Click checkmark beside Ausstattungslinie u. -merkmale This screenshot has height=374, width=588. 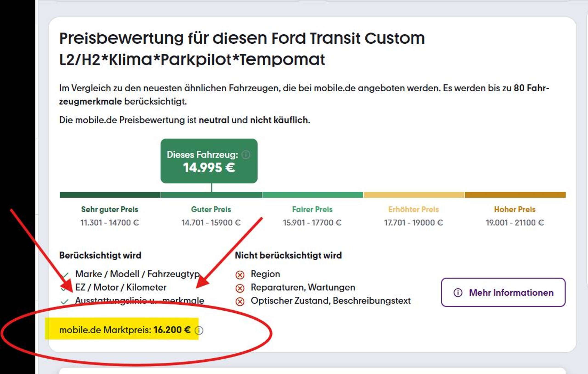pyautogui.click(x=65, y=301)
